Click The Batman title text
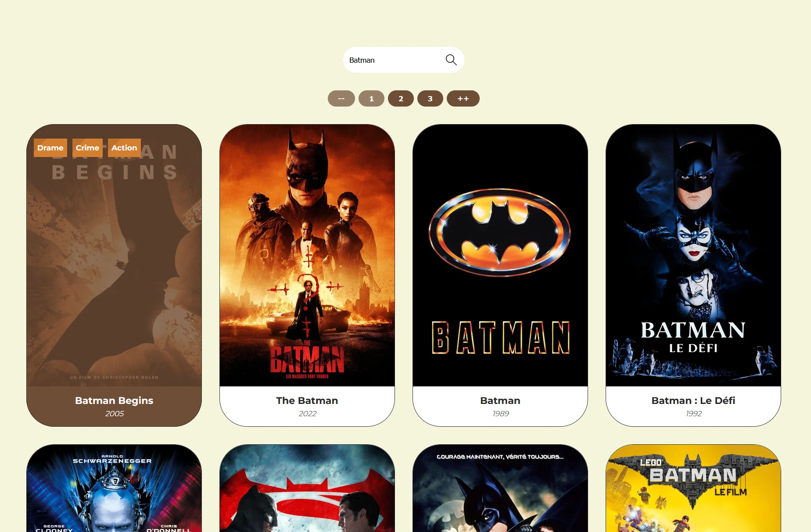Viewport: 811px width, 532px height. [x=307, y=400]
